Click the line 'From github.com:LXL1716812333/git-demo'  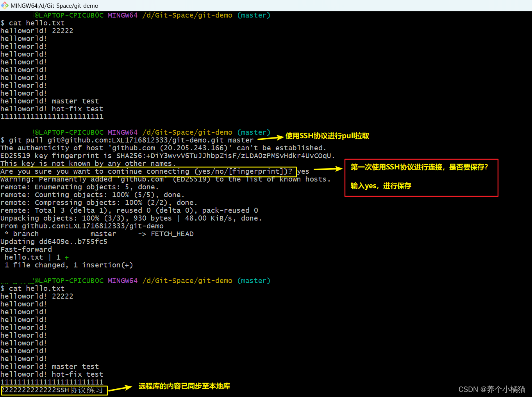point(82,226)
